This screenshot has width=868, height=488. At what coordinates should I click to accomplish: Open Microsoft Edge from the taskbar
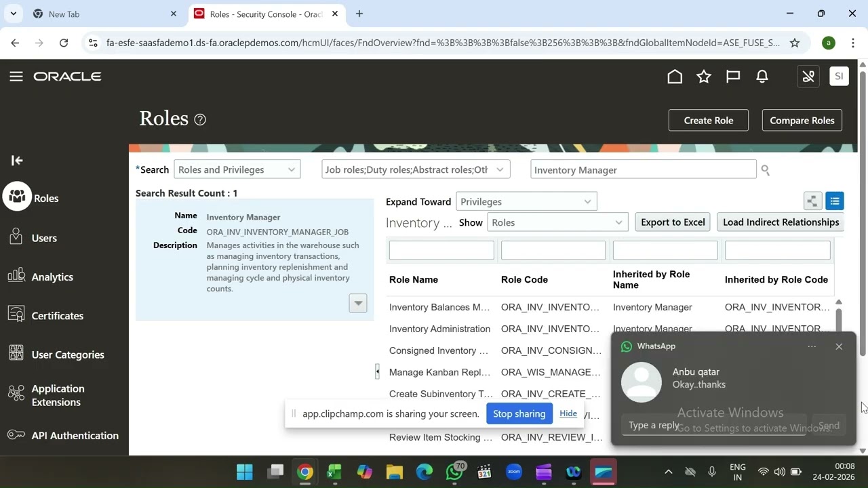(x=425, y=472)
